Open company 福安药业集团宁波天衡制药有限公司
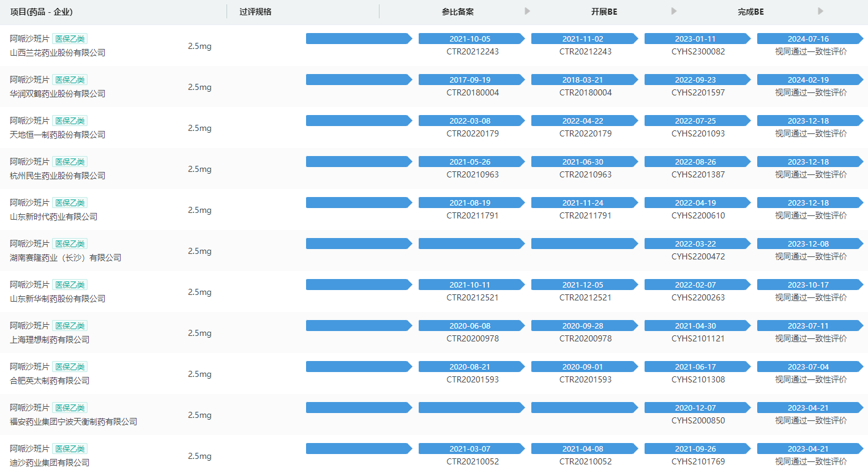Screen dimensions: 868x473 73,422
